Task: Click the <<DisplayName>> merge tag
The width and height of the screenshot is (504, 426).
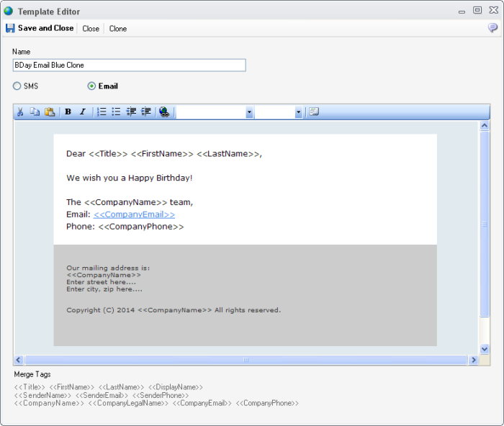Action: coord(176,387)
